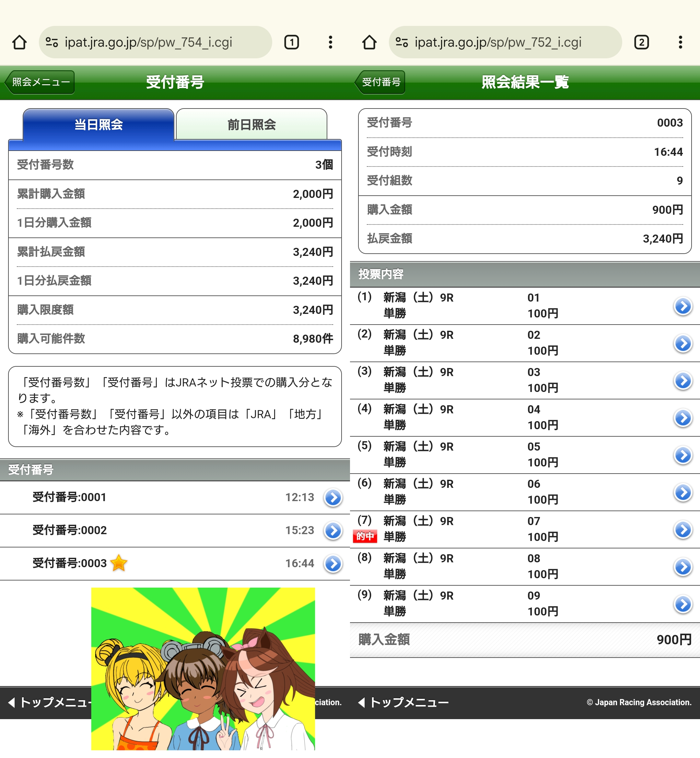Open detail arrow for bet (2) horse 02
The image size is (700, 758).
[x=683, y=343]
